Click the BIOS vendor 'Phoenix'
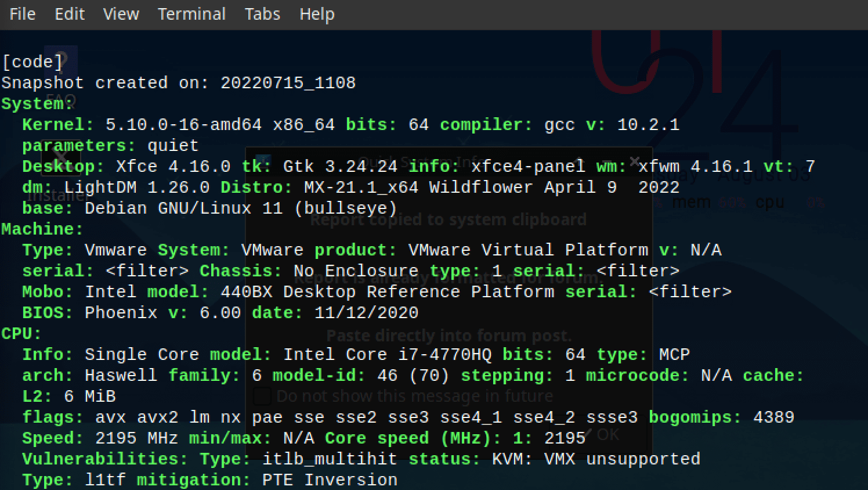Viewport: 868px width, 490px height. [x=121, y=313]
